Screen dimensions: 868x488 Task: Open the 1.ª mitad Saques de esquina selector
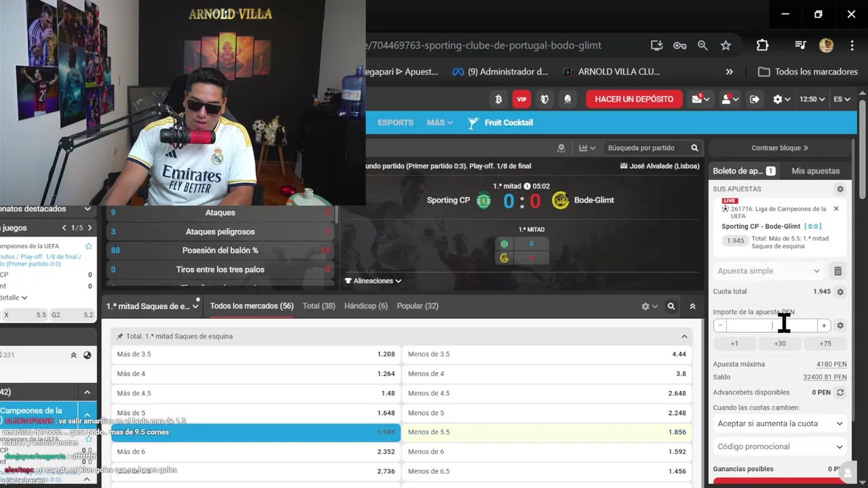(x=153, y=306)
